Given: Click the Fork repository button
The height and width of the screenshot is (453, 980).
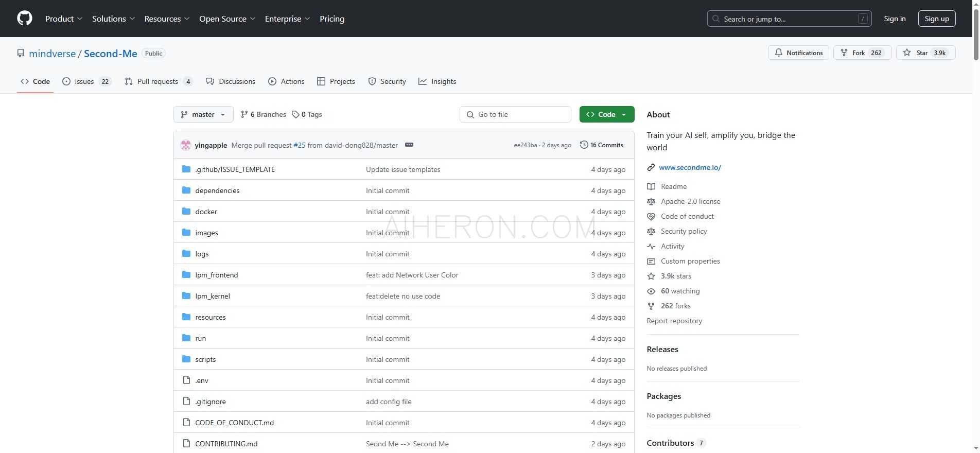Looking at the screenshot, I should point(862,53).
